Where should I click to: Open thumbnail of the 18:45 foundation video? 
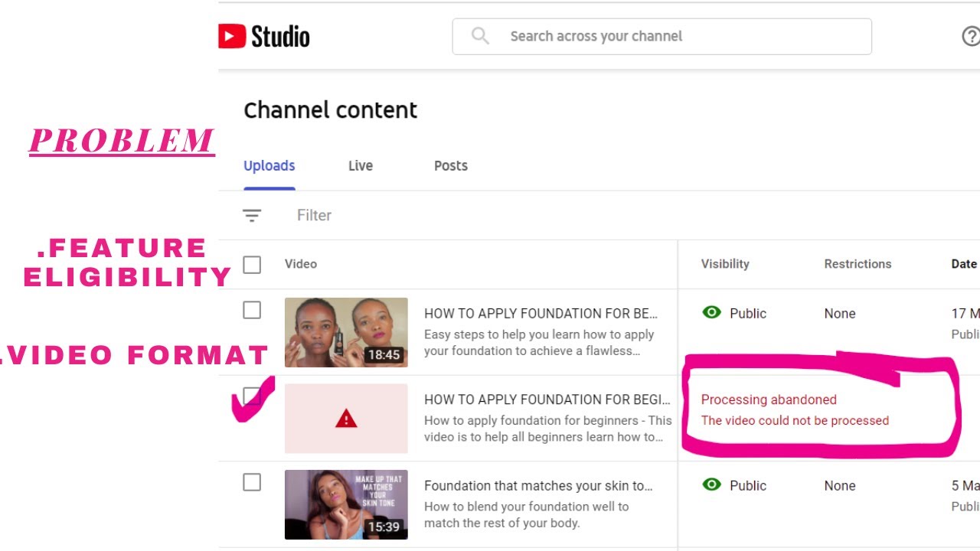pos(346,332)
